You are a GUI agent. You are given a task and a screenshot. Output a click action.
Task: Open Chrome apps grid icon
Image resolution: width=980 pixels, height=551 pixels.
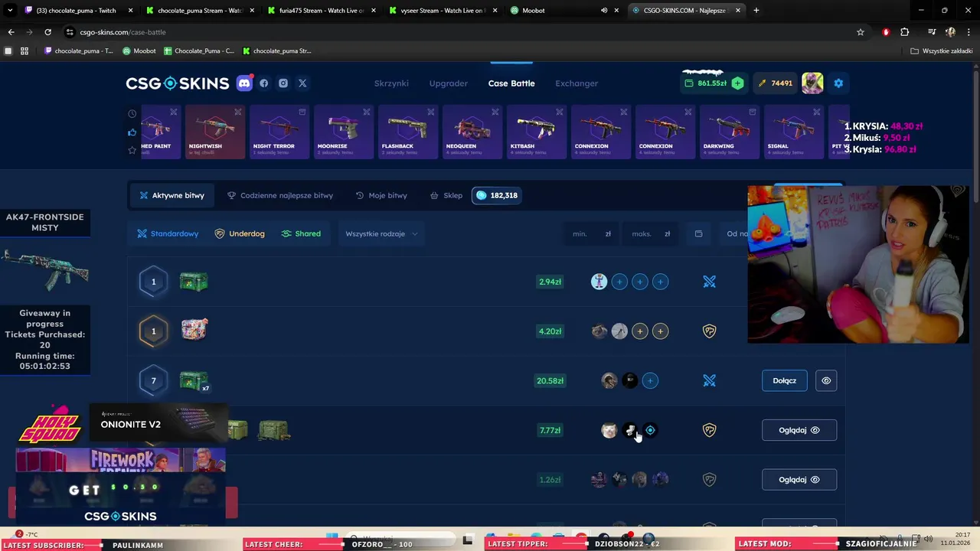coord(24,51)
